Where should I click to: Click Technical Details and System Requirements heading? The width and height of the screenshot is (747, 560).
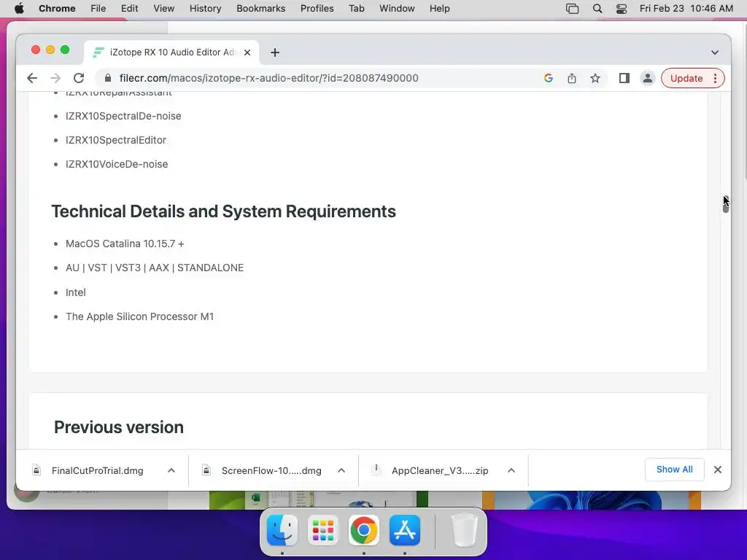point(223,211)
